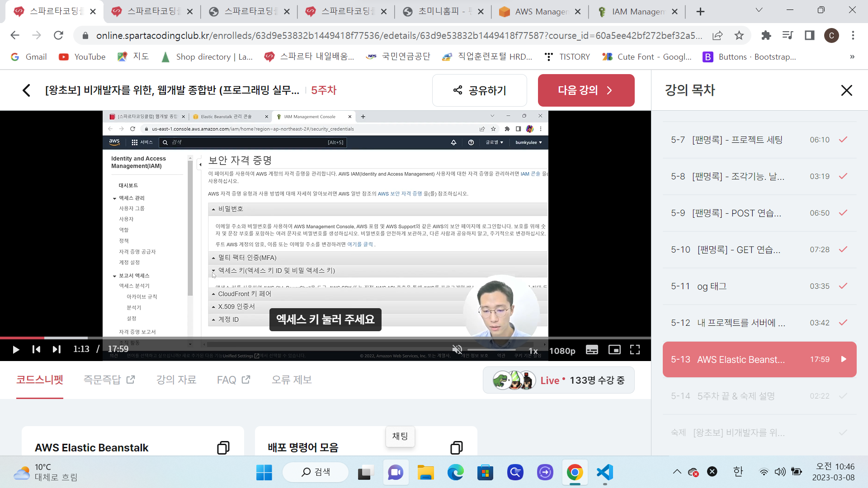Open lecture 5-7 프로젝트 세팅
Viewport: 868px width, 488px height.
pyautogui.click(x=759, y=140)
